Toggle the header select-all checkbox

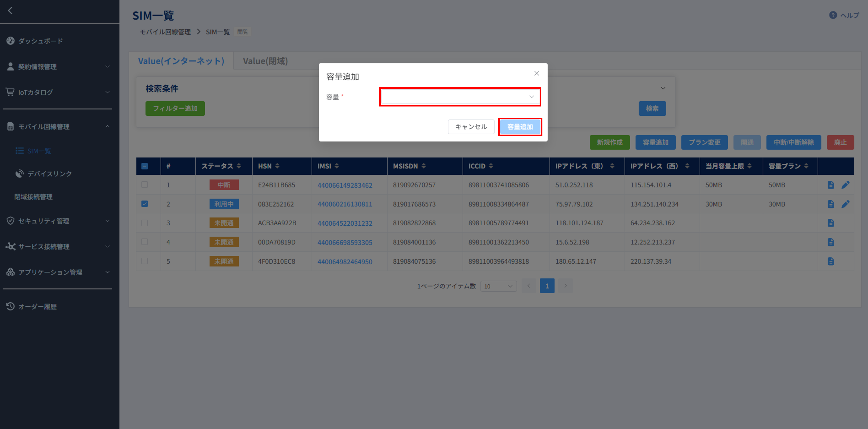145,166
